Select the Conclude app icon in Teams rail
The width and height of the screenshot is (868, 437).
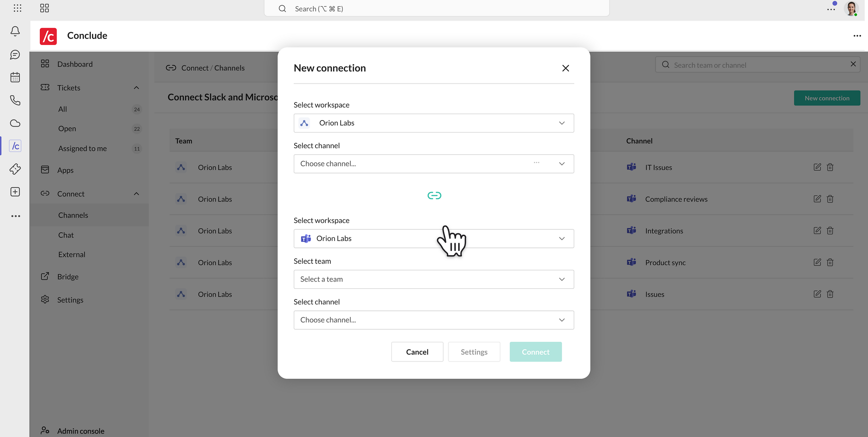click(15, 146)
